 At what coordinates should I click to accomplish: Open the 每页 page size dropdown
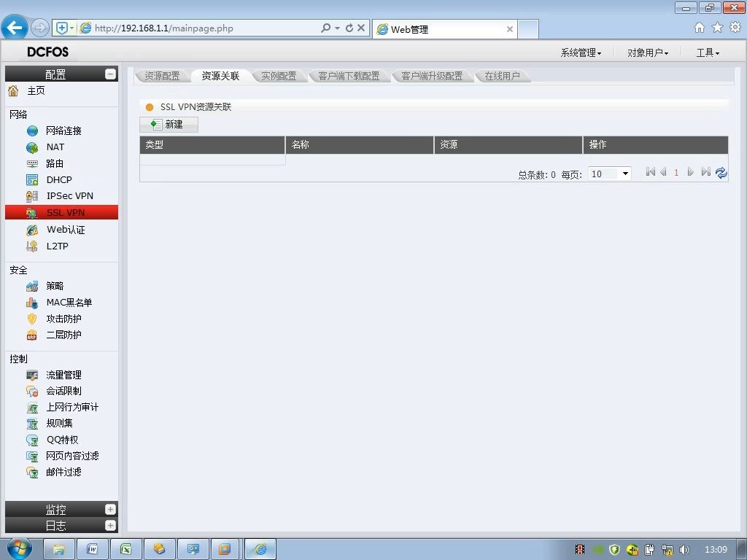tap(610, 174)
